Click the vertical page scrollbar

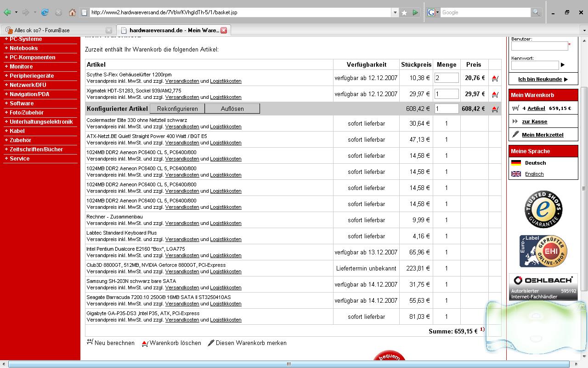[x=584, y=189]
